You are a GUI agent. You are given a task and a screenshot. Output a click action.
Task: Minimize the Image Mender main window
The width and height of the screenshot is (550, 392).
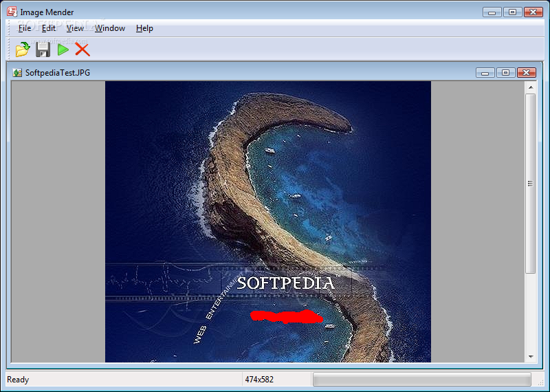492,12
